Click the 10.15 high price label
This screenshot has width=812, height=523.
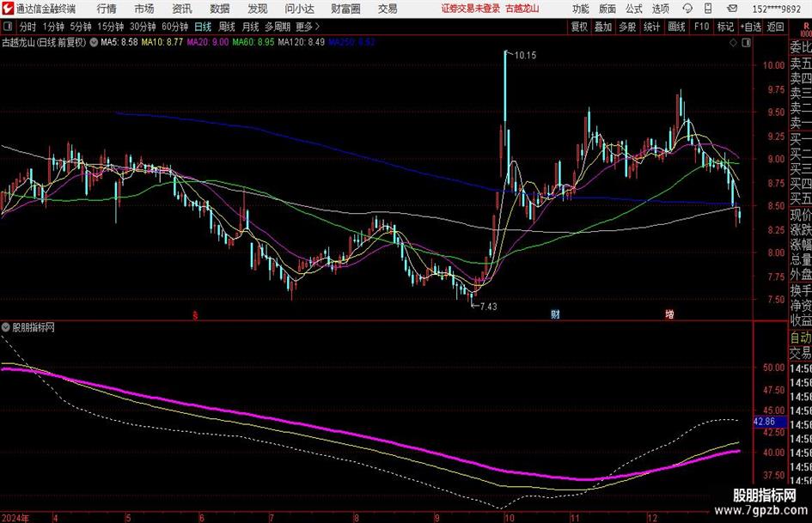click(526, 56)
